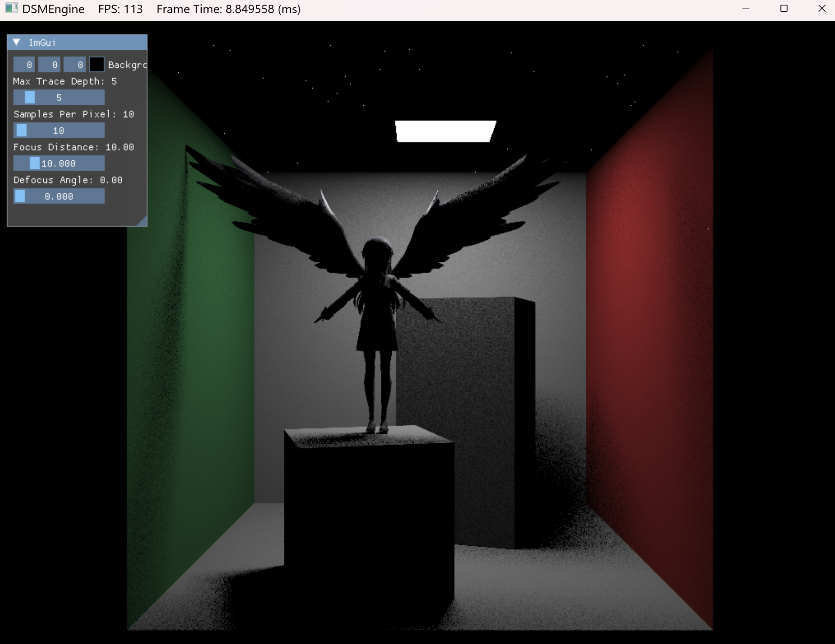Image resolution: width=835 pixels, height=644 pixels.
Task: Click the "Focus Distance: 10.00" label
Action: [x=74, y=147]
